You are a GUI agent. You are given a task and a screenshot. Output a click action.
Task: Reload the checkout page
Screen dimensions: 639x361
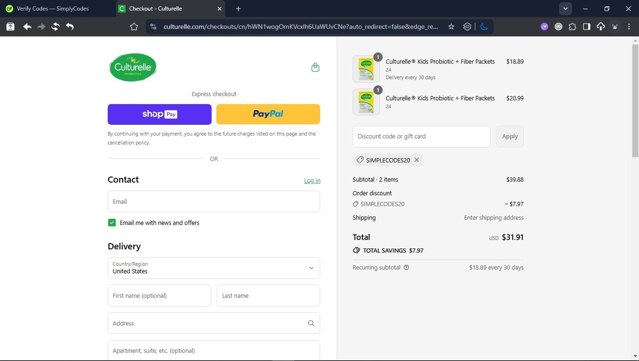55,26
